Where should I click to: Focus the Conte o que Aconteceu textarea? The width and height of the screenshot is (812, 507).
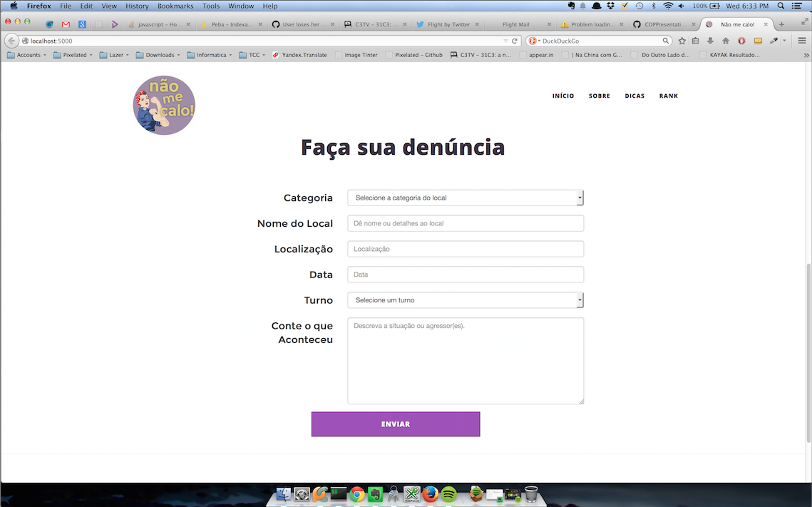[466, 361]
